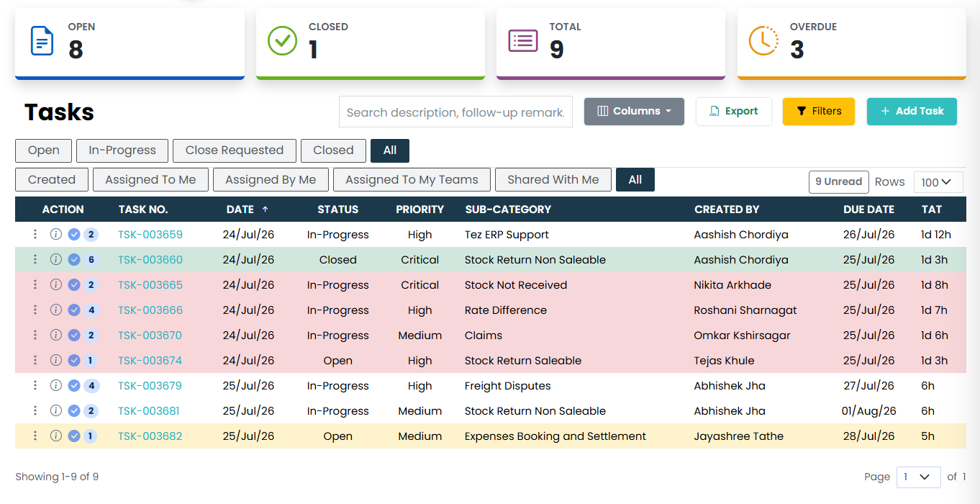Show Assigned To My Teams tasks
This screenshot has height=504, width=980.
[x=412, y=180]
